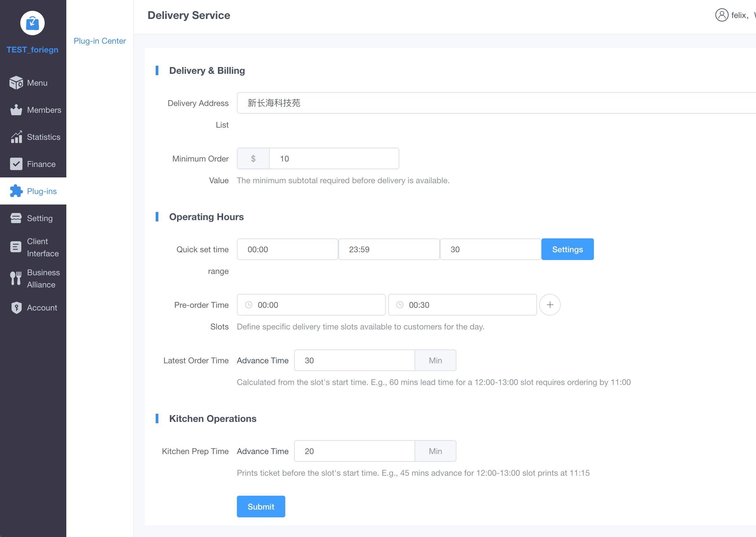Screen dimensions: 756x537
Task: Click the Setting storefront icon
Action: coord(16,218)
